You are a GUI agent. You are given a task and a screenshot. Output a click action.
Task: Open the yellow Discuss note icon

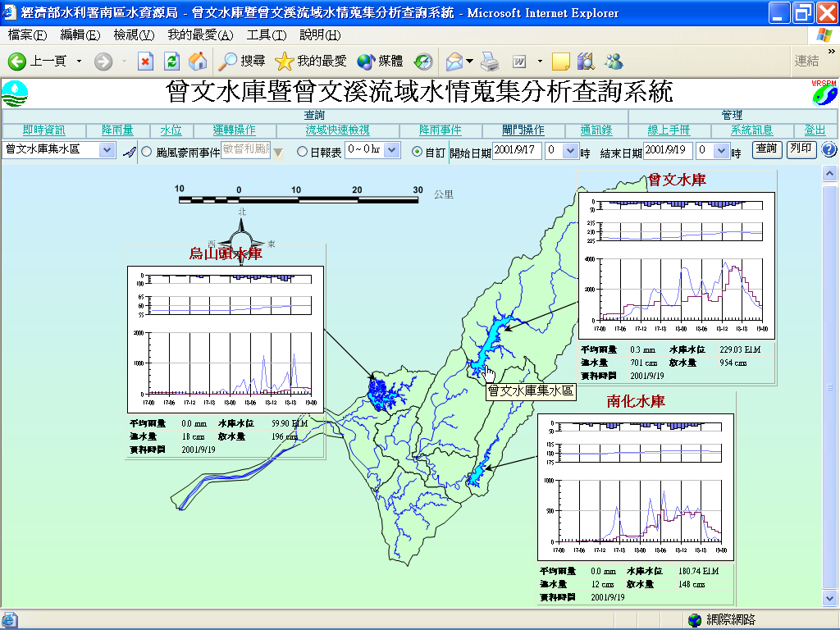(560, 62)
